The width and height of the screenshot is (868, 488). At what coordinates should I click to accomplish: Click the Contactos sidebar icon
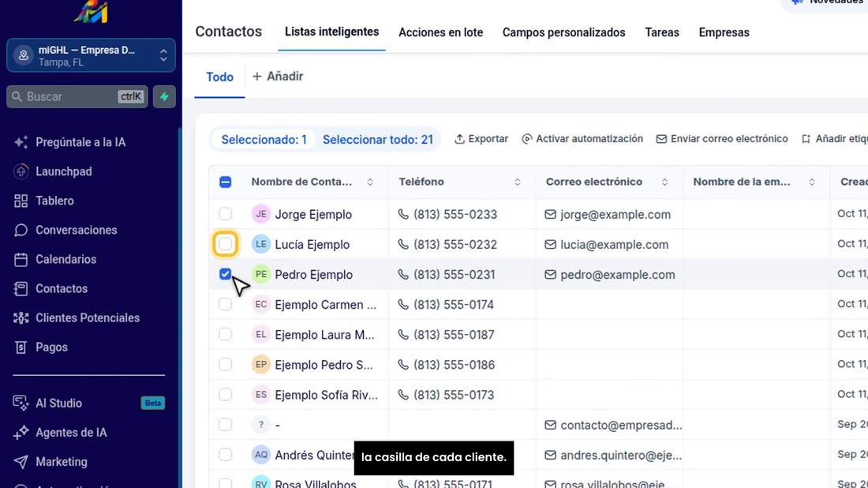pyautogui.click(x=21, y=288)
